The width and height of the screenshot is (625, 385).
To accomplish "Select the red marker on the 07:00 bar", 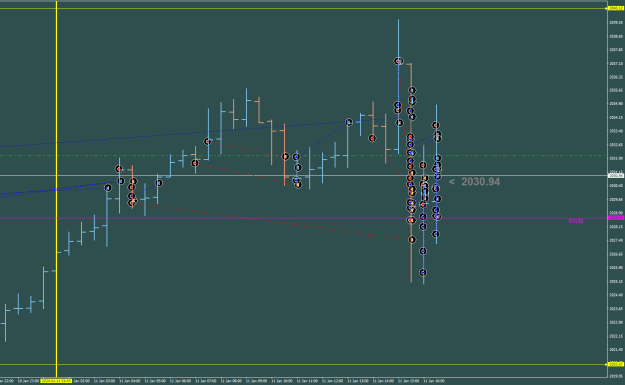I will (x=207, y=141).
